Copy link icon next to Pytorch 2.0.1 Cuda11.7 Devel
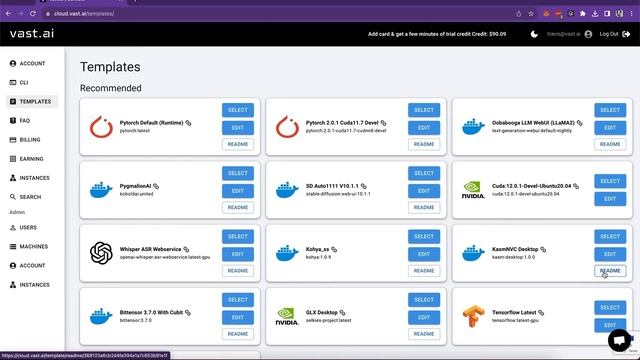This screenshot has height=360, width=640. pyautogui.click(x=383, y=123)
